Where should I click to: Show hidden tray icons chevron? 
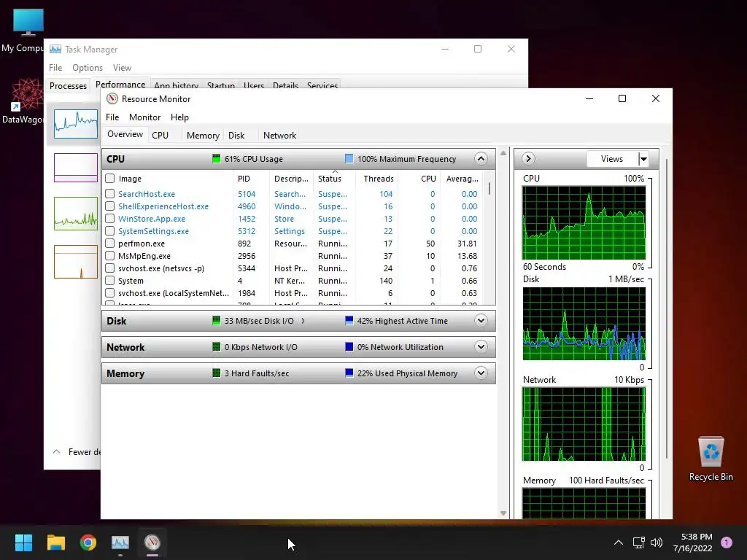pyautogui.click(x=619, y=542)
